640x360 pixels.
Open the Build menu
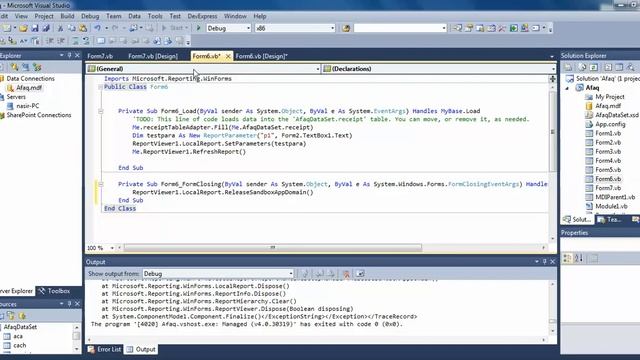tap(67, 16)
